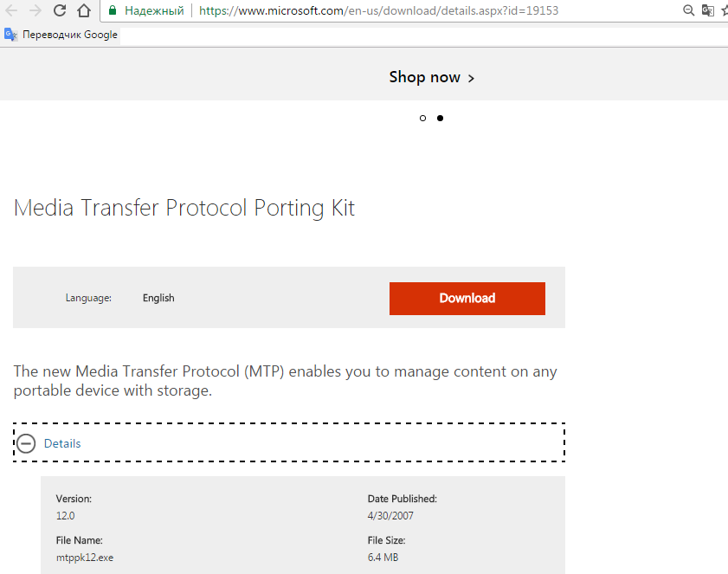
Task: Click the browser forward arrow
Action: click(x=35, y=11)
